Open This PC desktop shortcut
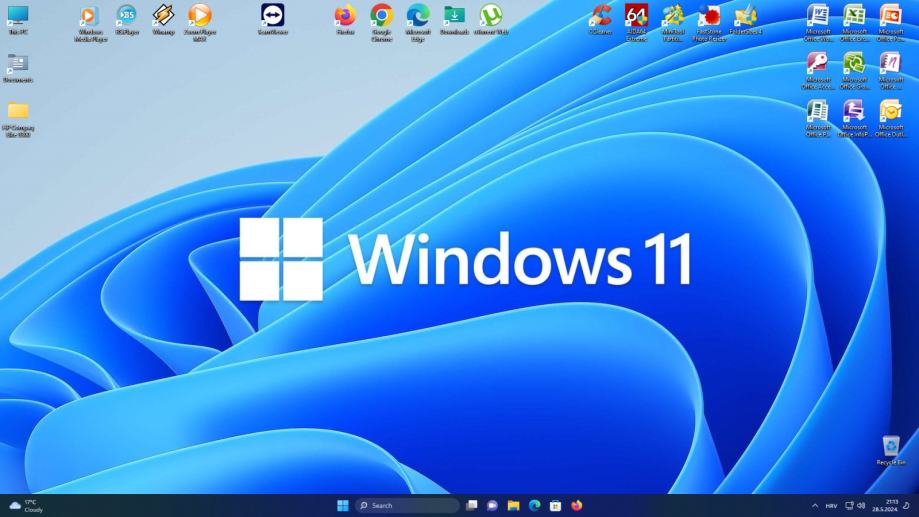This screenshot has height=517, width=919. 18,20
